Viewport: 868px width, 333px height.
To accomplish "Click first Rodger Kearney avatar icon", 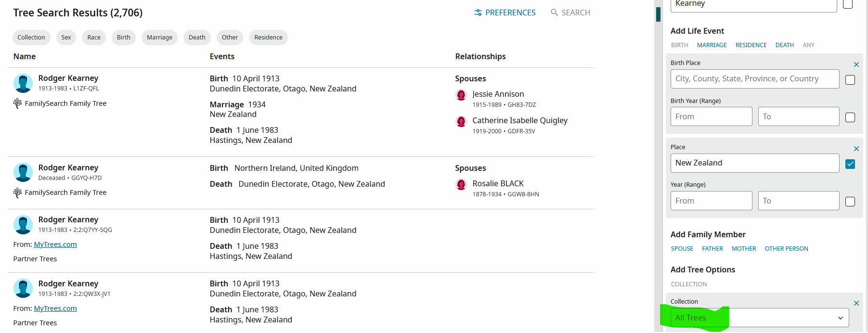I will tap(23, 83).
